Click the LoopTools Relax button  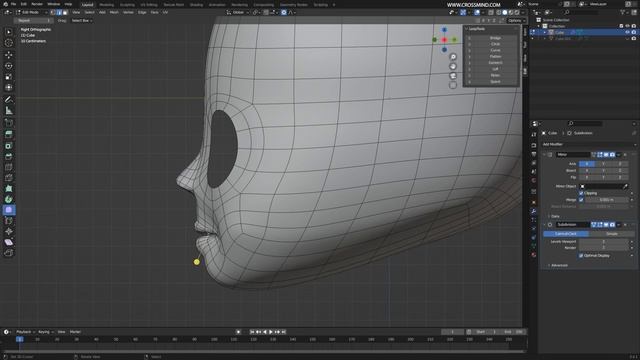[x=495, y=76]
